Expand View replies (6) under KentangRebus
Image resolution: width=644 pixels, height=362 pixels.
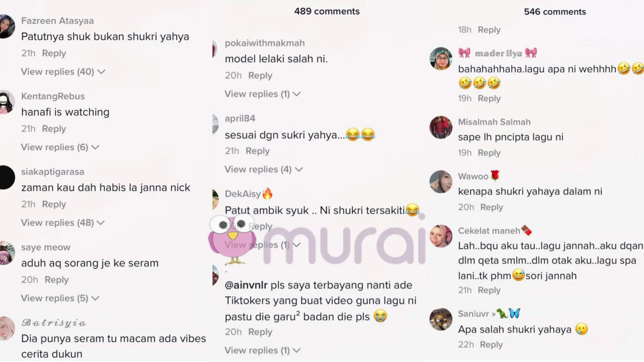coord(60,147)
